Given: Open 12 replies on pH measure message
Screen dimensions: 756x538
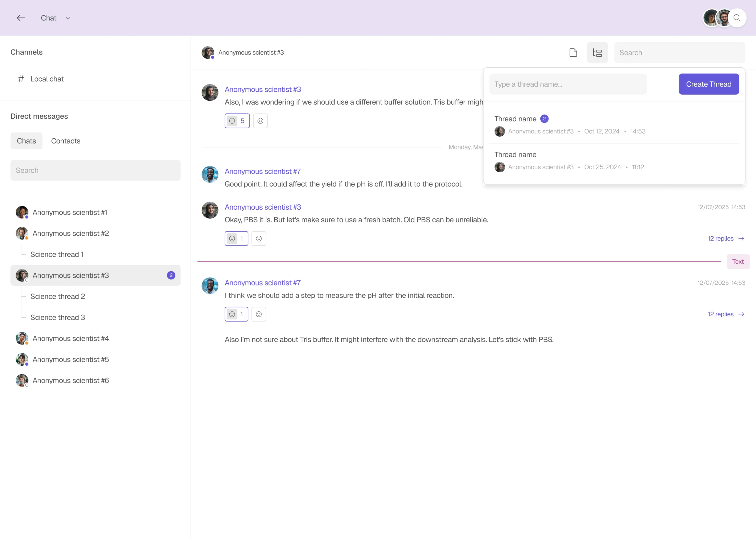Looking at the screenshot, I should pos(726,314).
